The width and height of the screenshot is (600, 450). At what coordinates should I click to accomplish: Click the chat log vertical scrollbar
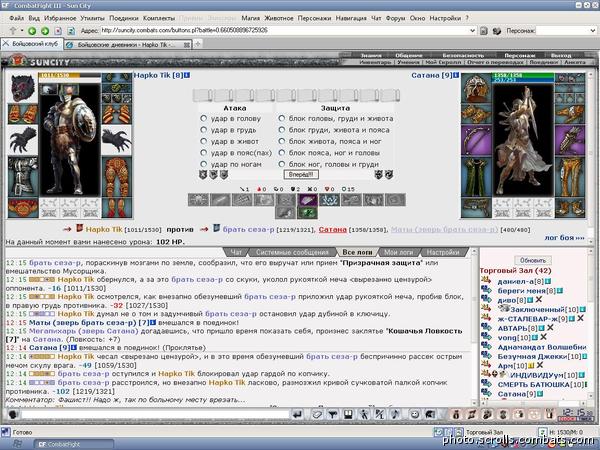(474, 327)
